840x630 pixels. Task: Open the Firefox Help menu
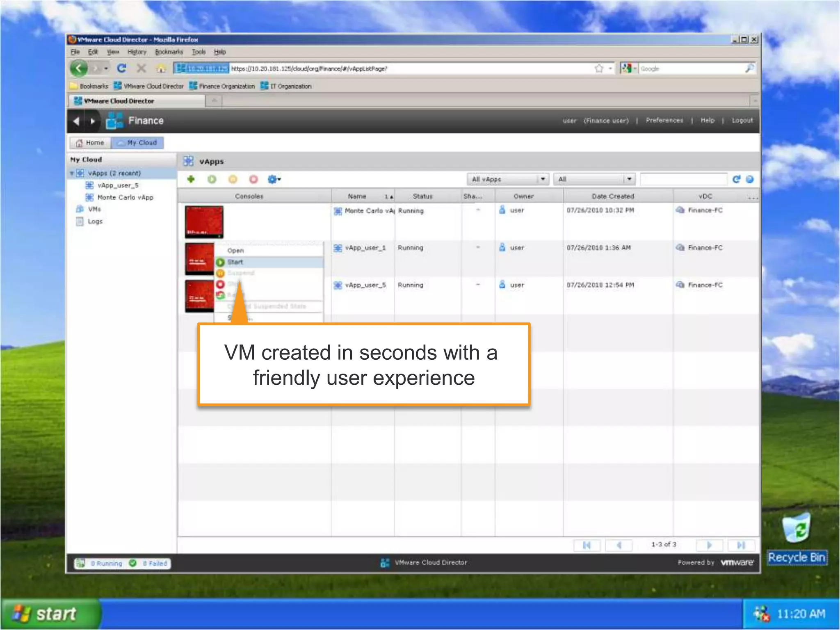click(x=220, y=52)
